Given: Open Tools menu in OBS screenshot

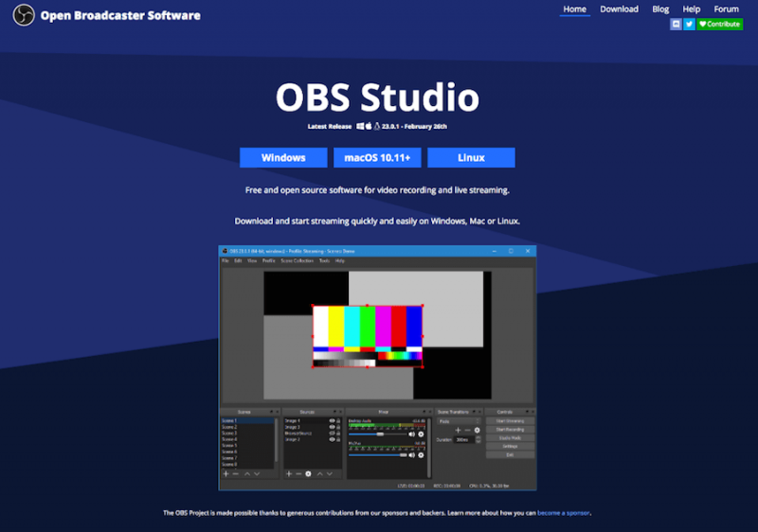Looking at the screenshot, I should [324, 260].
